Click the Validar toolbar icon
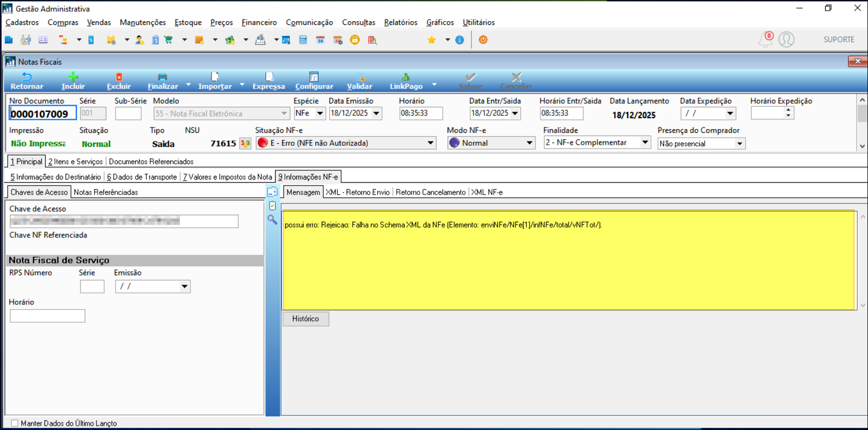 (x=360, y=77)
